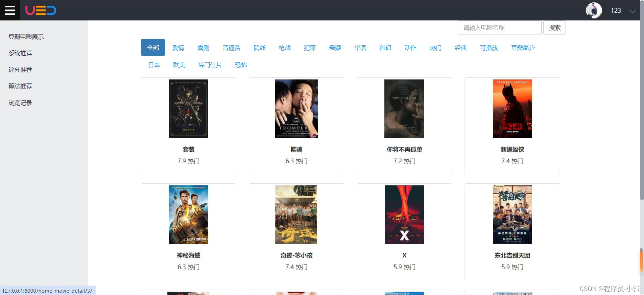Filter by 动作 category
Screen dimensions: 644x295
410,48
